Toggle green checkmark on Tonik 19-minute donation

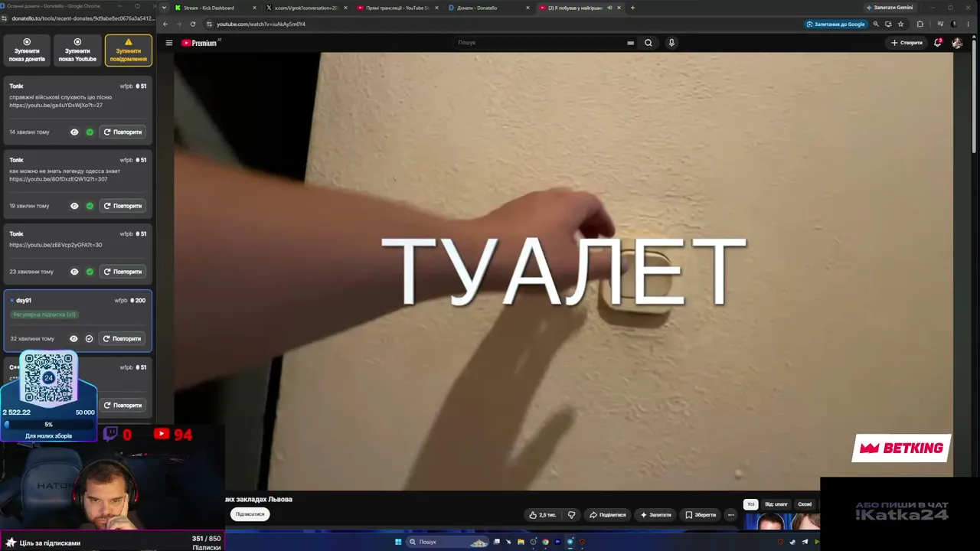pyautogui.click(x=90, y=206)
